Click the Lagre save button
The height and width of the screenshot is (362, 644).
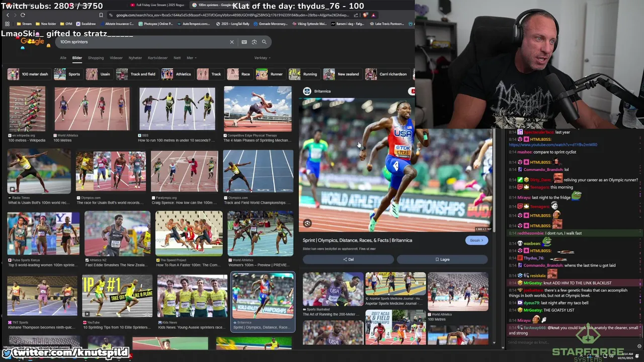(442, 259)
